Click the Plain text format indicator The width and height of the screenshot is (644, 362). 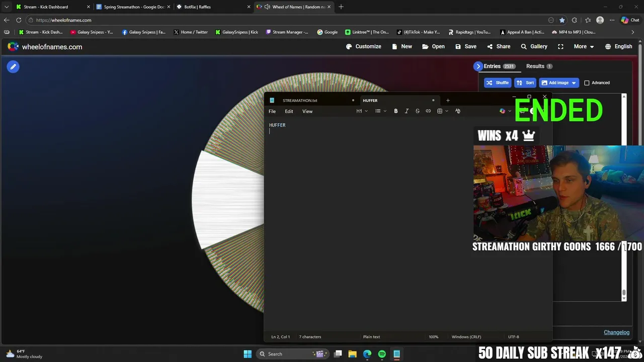click(371, 337)
